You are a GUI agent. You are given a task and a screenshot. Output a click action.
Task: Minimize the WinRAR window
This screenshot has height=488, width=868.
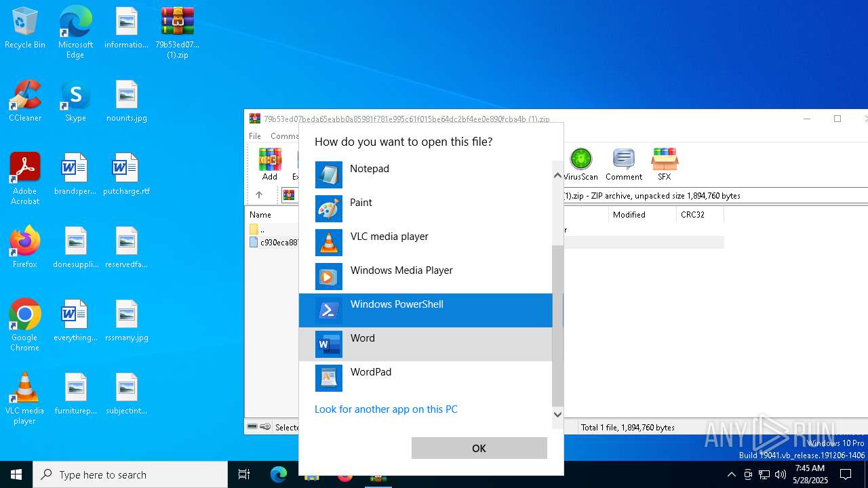click(x=806, y=119)
